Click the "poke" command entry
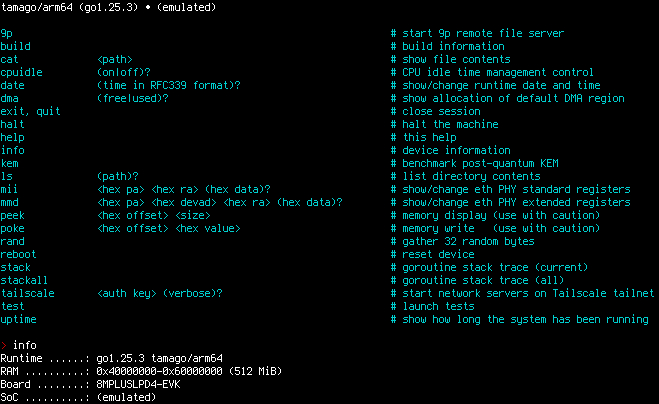Image resolution: width=659 pixels, height=404 pixels. (x=12, y=228)
